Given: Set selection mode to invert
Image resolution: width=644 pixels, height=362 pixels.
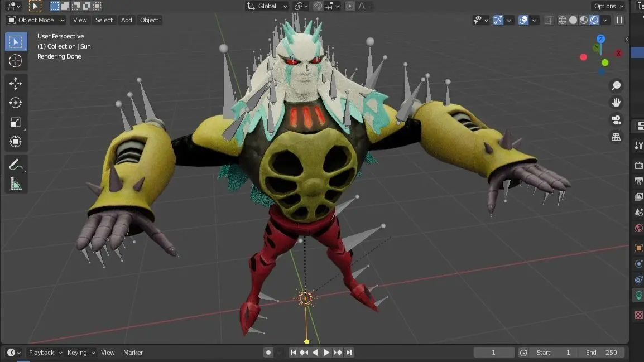Looking at the screenshot, I should coord(86,6).
